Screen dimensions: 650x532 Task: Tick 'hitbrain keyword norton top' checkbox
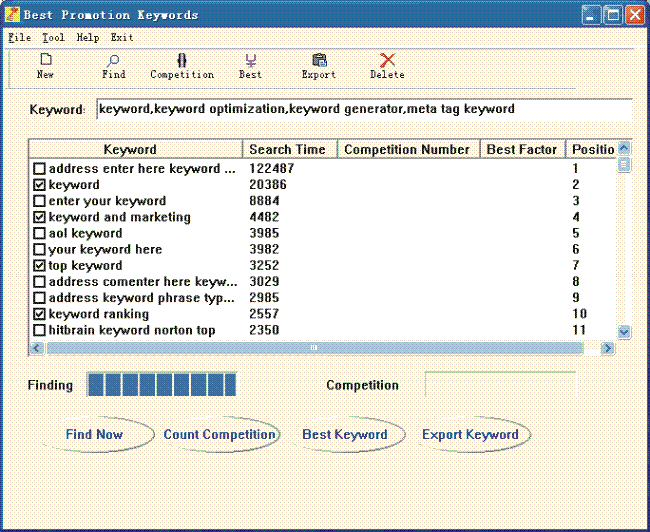point(39,330)
